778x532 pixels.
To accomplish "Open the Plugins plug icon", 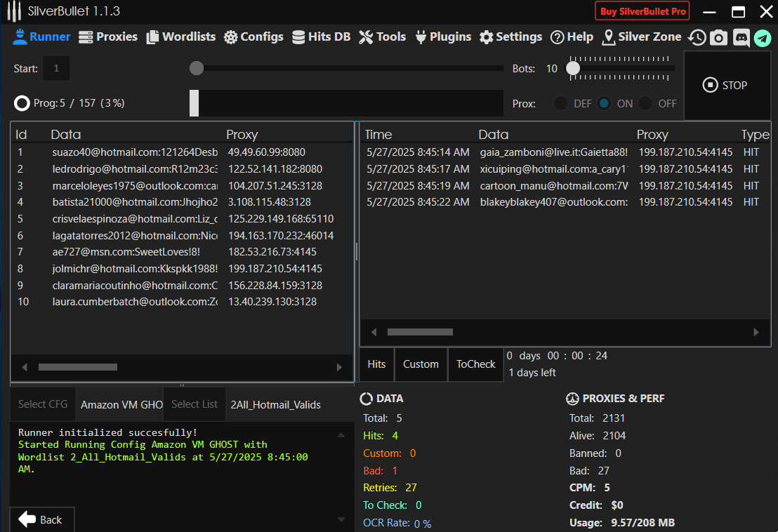I will 421,37.
